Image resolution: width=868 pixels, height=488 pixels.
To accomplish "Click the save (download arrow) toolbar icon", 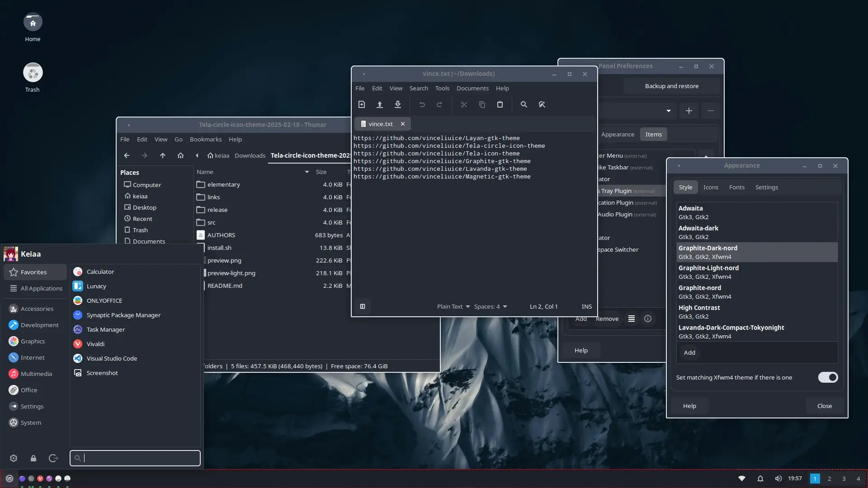I will [x=398, y=104].
